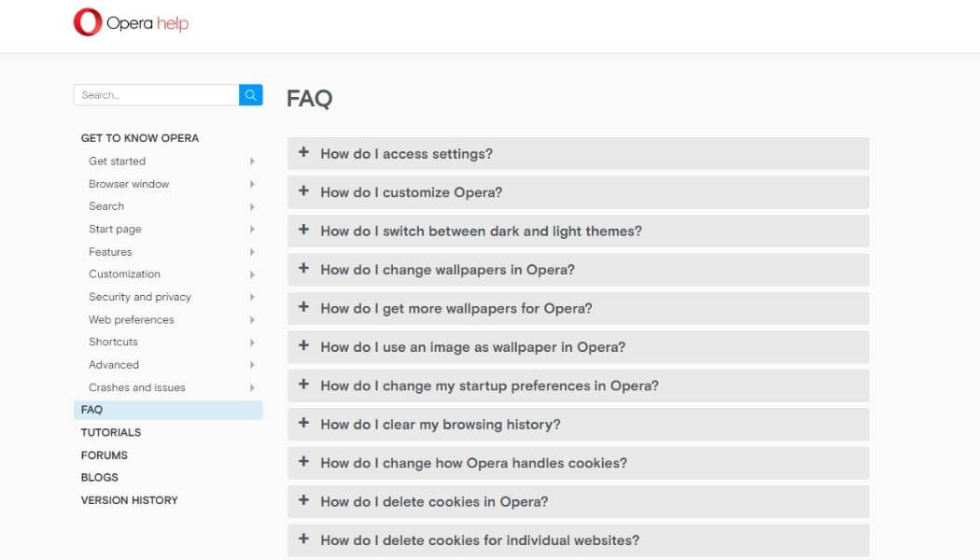Focus the Search input field
The image size is (980, 560).
(156, 95)
